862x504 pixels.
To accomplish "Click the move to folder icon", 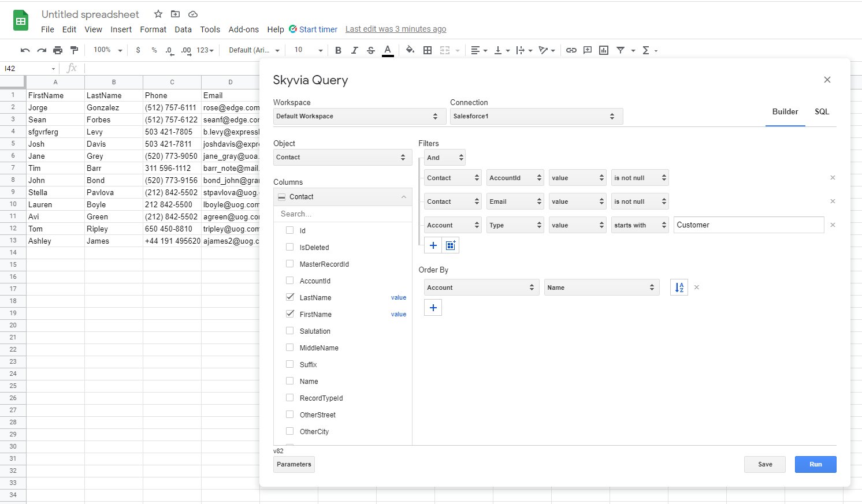I will pos(176,14).
